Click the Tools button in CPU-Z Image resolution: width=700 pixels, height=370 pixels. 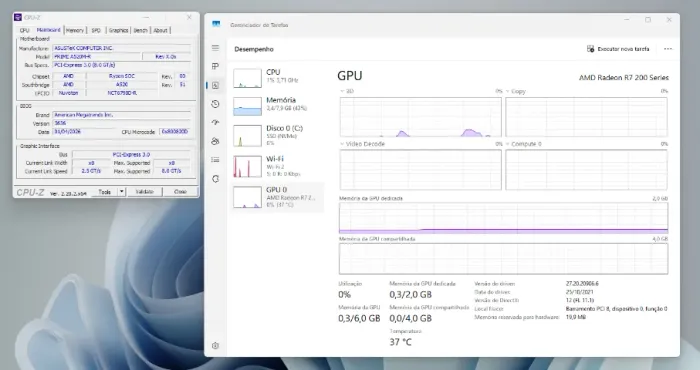105,191
